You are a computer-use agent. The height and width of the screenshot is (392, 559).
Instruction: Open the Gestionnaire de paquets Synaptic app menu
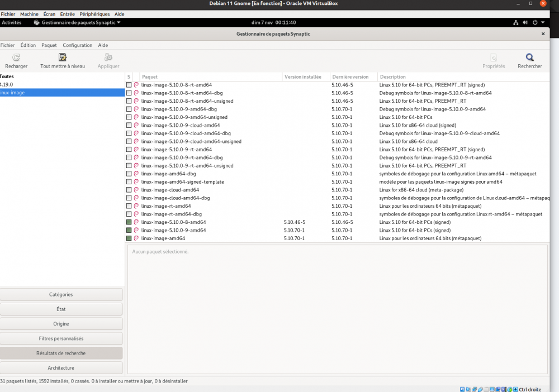pyautogui.click(x=77, y=22)
